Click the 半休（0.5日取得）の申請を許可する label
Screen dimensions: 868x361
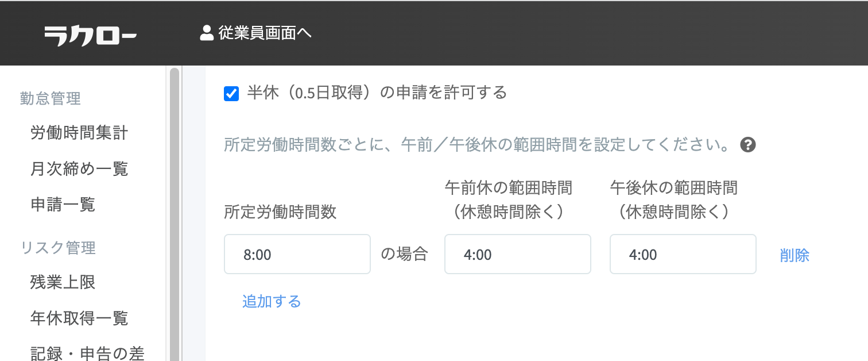(377, 93)
